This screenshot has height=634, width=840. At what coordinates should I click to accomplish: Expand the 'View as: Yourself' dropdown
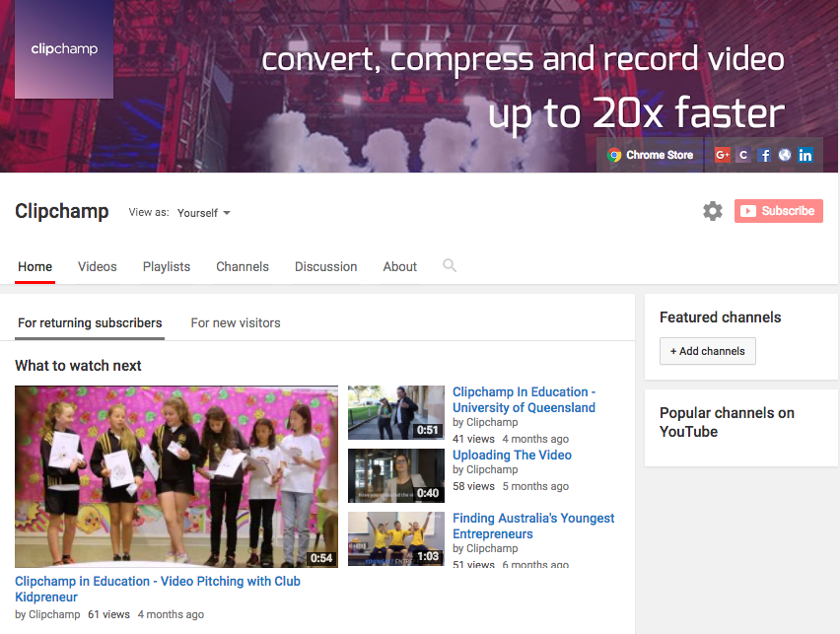tap(203, 213)
